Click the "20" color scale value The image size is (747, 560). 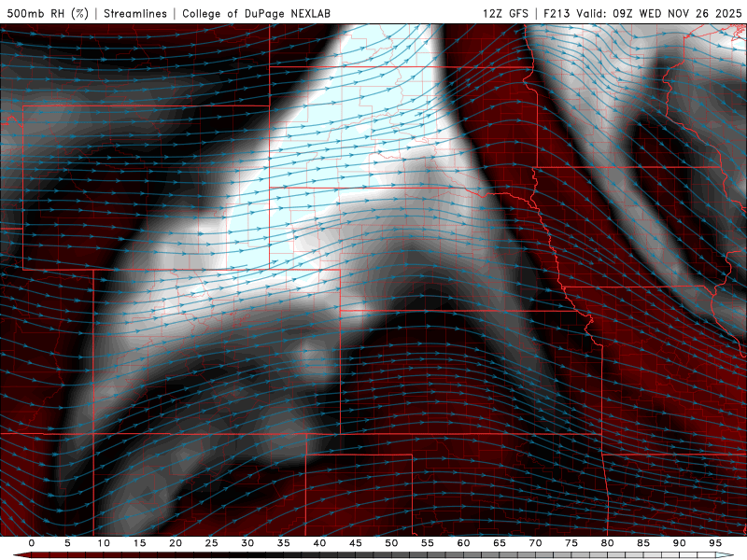pyautogui.click(x=176, y=543)
